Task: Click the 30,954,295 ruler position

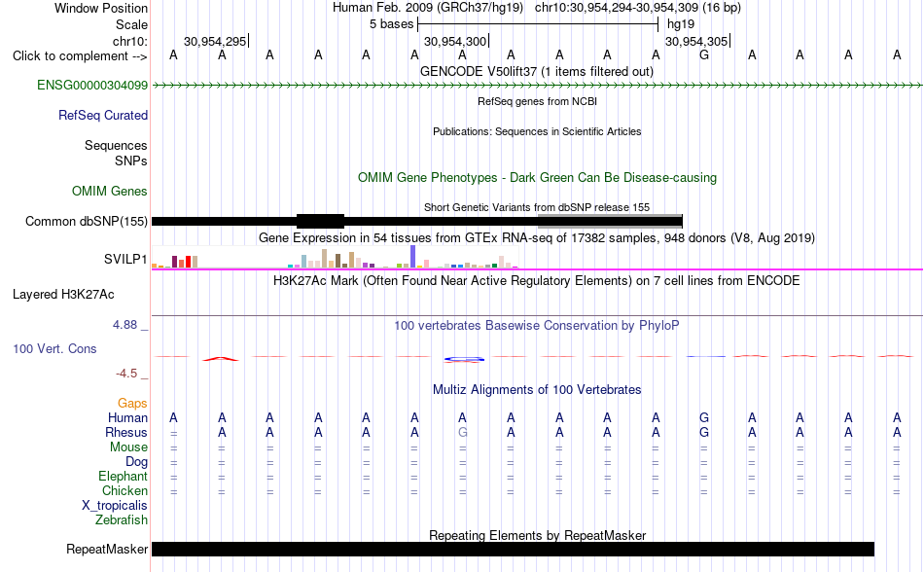Action: pyautogui.click(x=215, y=42)
